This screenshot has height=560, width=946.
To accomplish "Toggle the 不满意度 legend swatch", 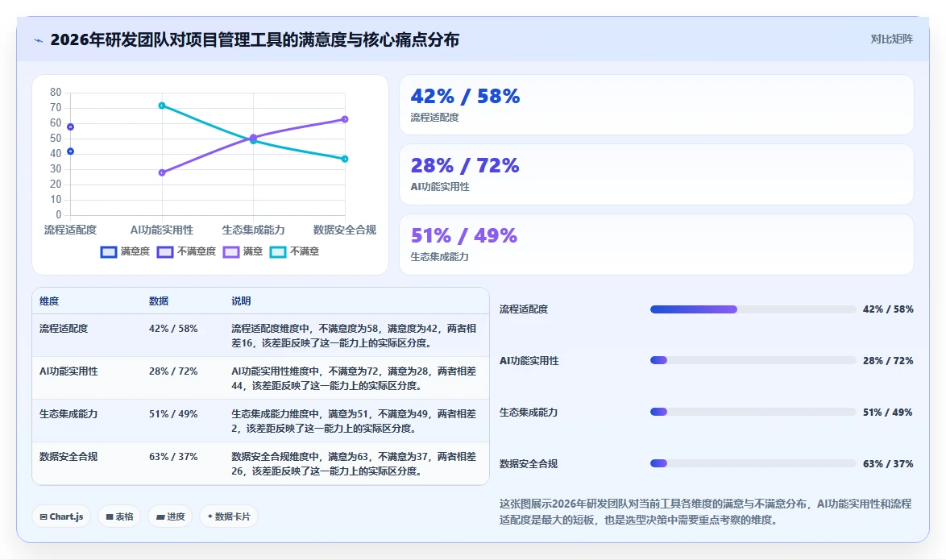I will [165, 251].
